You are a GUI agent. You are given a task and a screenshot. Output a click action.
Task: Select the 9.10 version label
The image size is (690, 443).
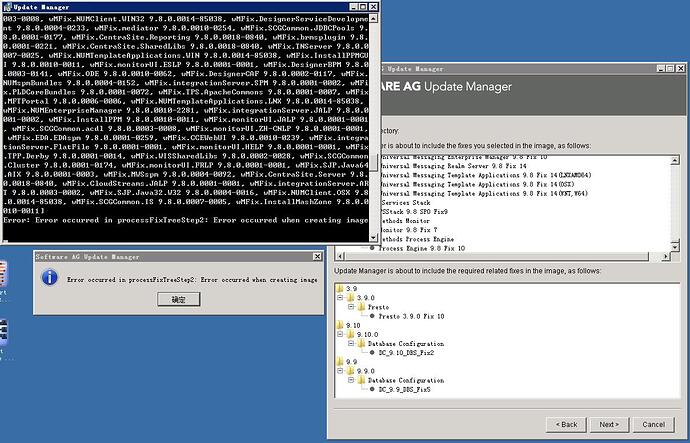(x=353, y=325)
